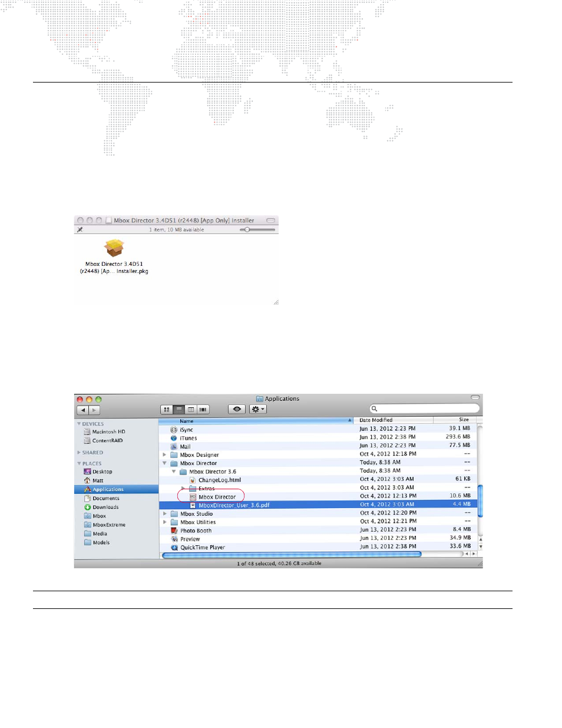Click the Finder search field
Screen dimensions: 562x728
425,409
